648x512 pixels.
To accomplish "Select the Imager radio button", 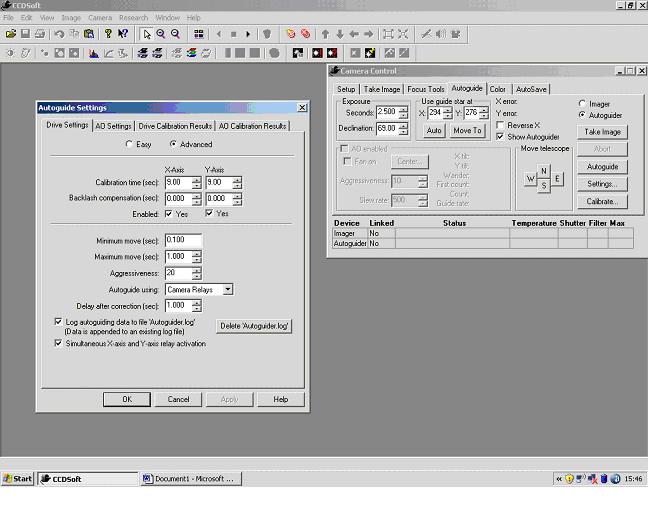I will coord(583,104).
